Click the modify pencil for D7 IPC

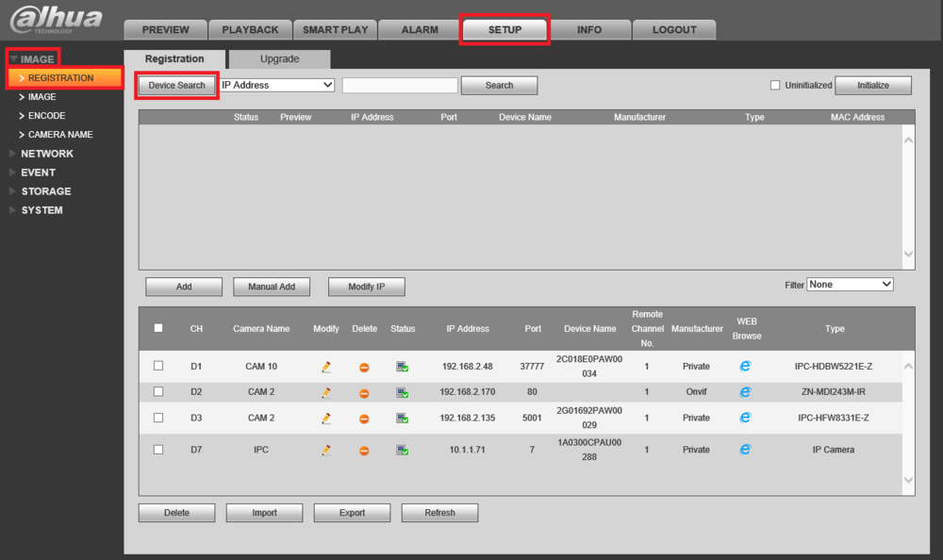[x=326, y=450]
